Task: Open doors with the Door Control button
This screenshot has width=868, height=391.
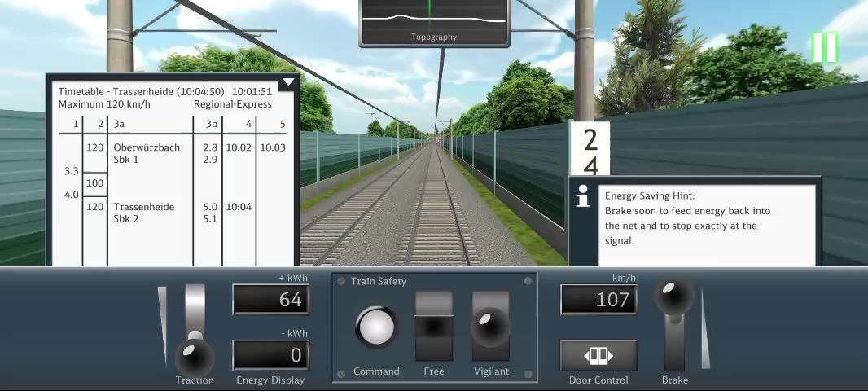Action: click(598, 355)
